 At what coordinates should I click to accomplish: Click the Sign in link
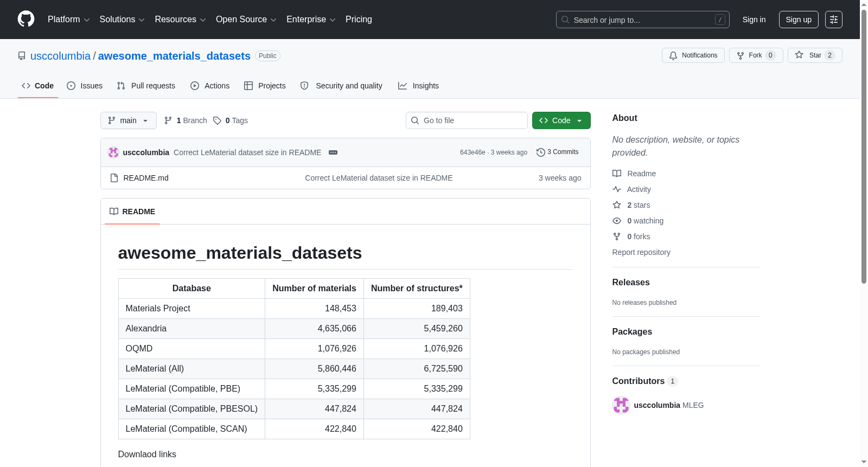(754, 20)
